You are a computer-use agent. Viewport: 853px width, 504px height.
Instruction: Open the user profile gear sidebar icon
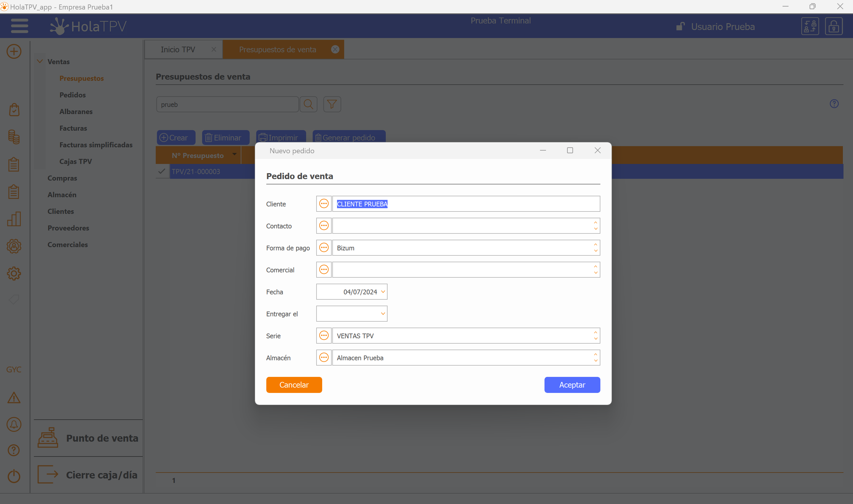coord(14,246)
